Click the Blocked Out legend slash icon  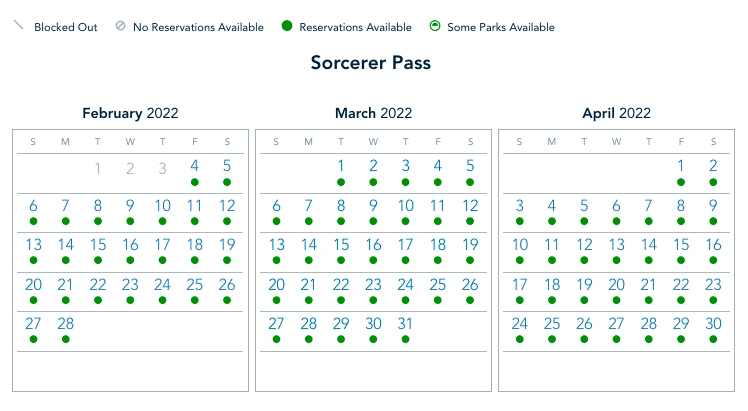tap(18, 26)
